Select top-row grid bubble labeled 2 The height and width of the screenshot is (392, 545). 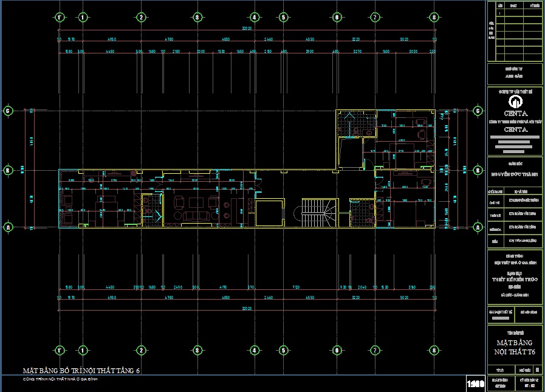tap(141, 17)
